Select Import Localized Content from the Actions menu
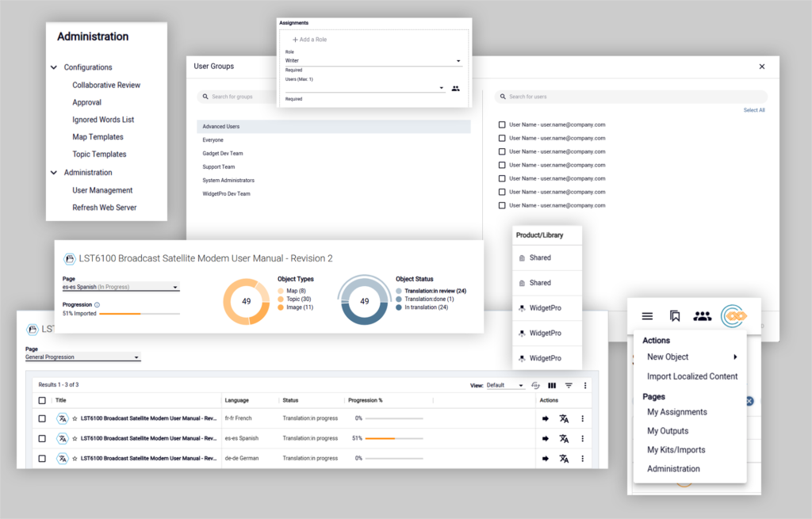 pos(690,376)
